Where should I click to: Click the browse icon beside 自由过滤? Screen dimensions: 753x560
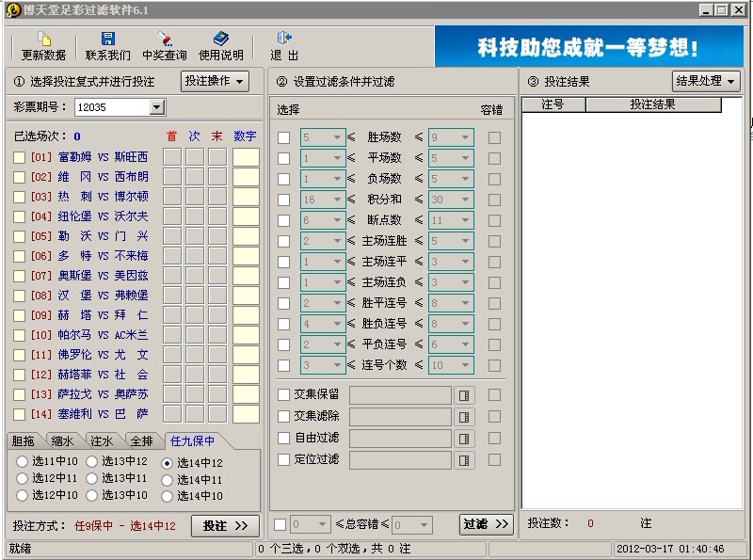[x=464, y=439]
